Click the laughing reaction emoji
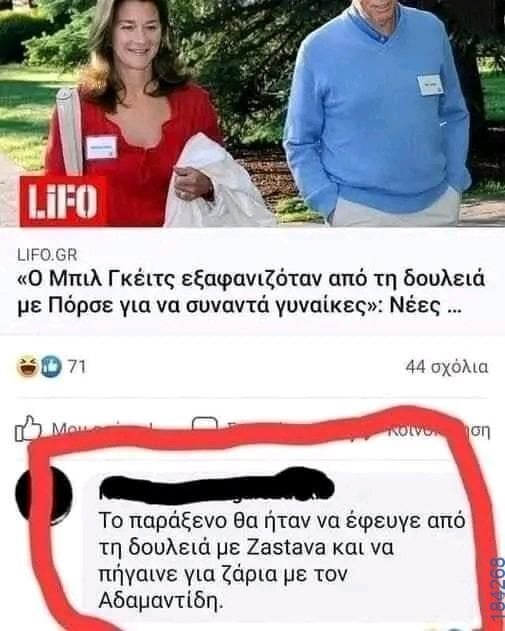Viewport: 505px width, 631px height. point(27,367)
